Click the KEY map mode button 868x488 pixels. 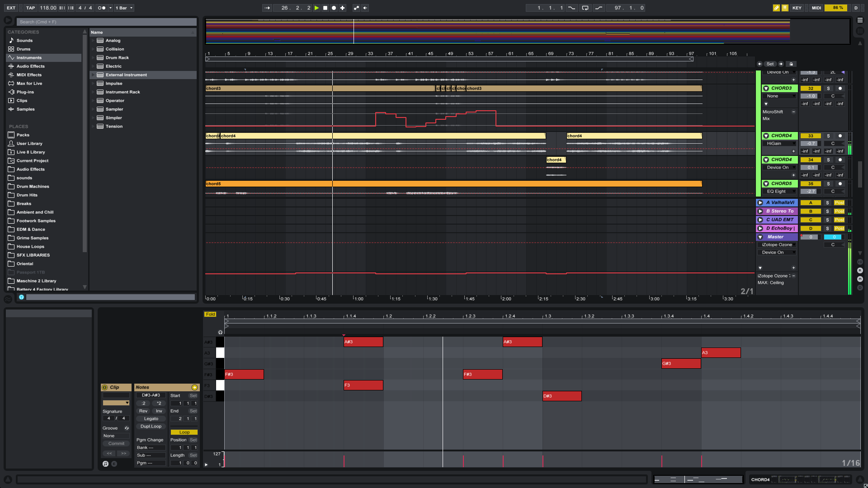pos(797,8)
